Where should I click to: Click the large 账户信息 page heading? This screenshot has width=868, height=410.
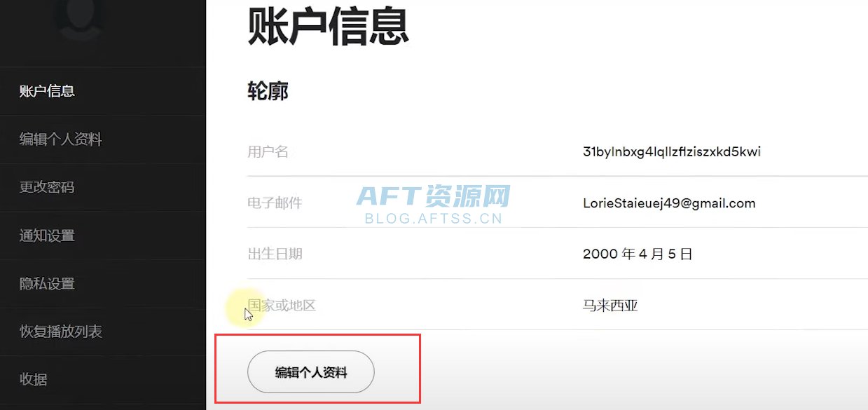(x=329, y=25)
